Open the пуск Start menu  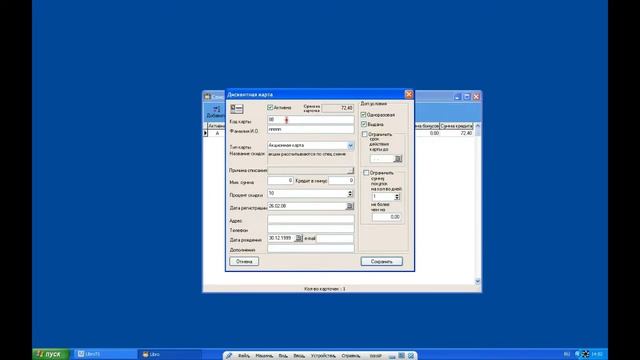click(x=51, y=354)
